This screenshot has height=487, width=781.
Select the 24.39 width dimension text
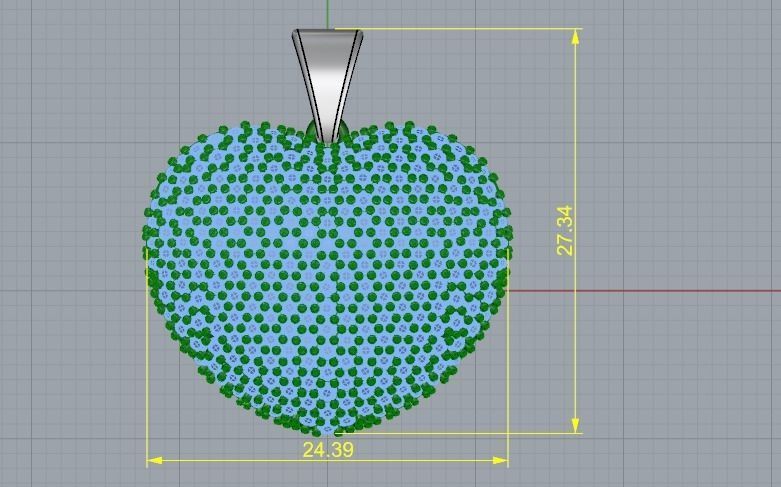coord(328,450)
